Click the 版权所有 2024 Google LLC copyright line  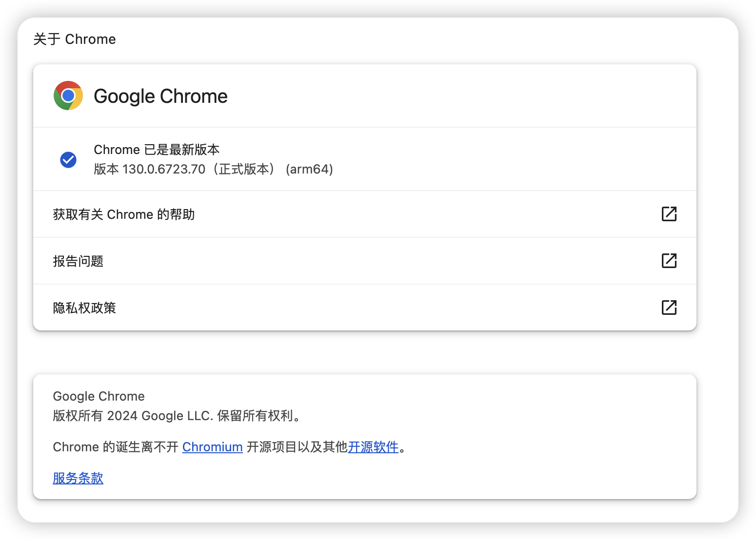176,416
